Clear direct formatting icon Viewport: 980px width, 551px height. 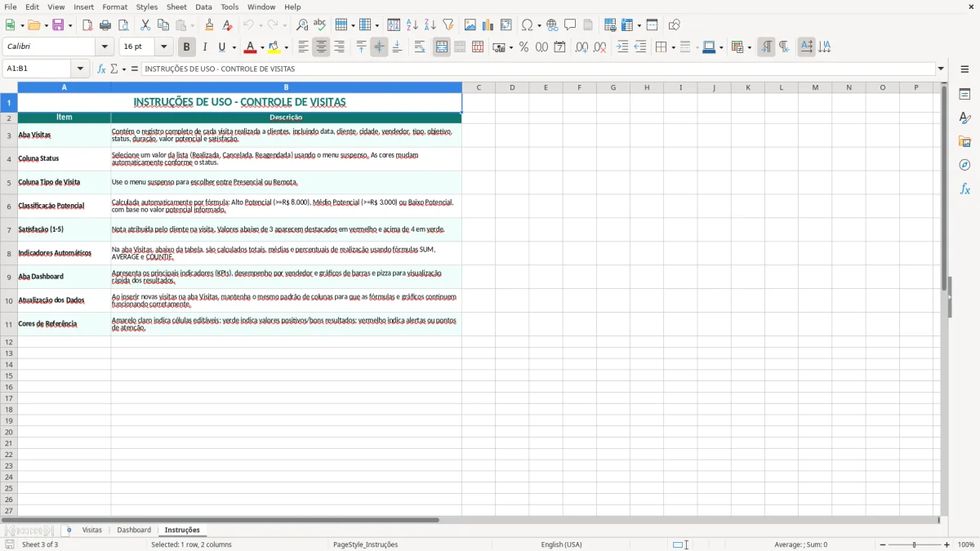coord(228,25)
